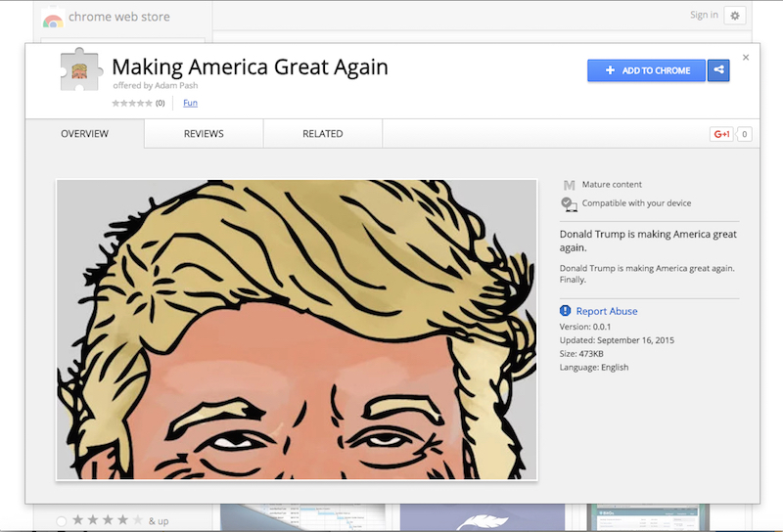
Task: Click the 'Updated: September 16, 2015' text
Action: pyautogui.click(x=617, y=340)
